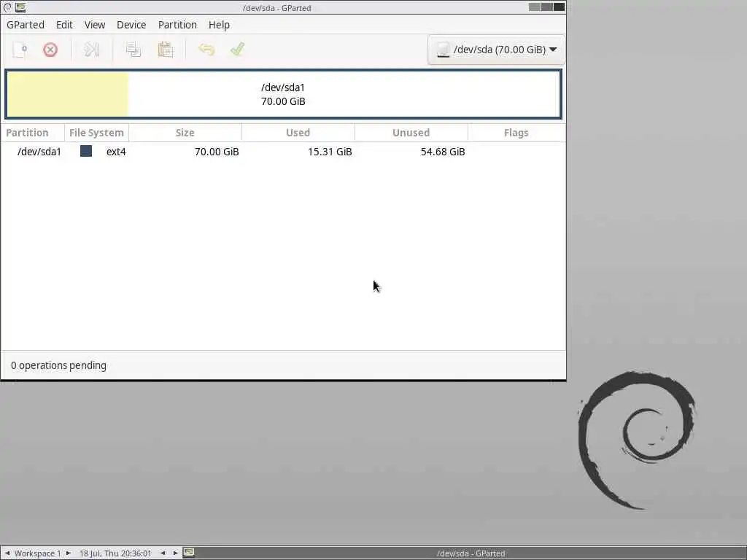Click the Flags column header
The height and width of the screenshot is (560, 747).
516,133
